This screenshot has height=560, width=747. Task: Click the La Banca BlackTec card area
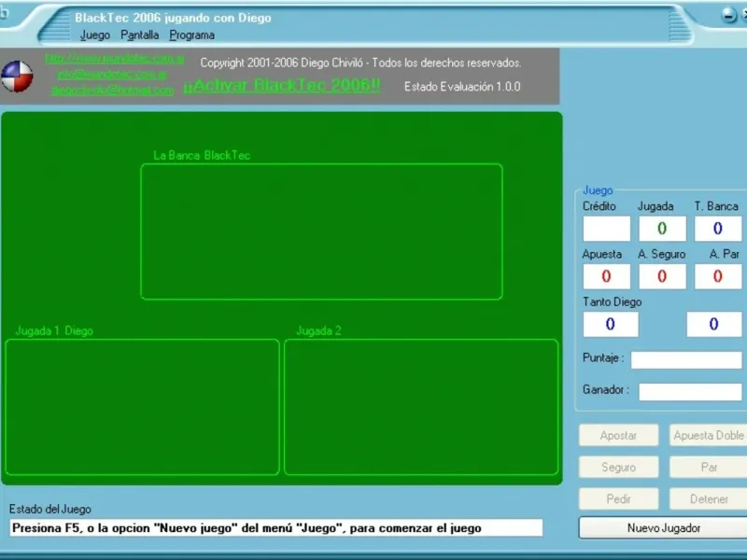tap(321, 231)
